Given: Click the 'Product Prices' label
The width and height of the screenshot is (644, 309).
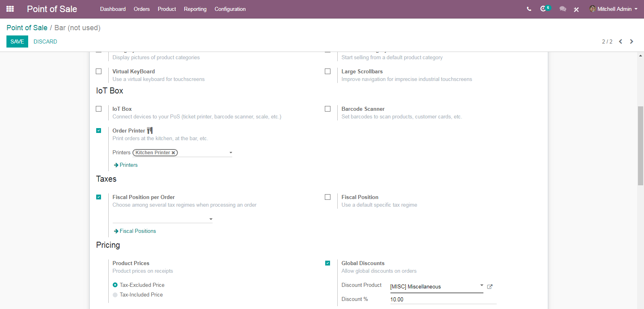Looking at the screenshot, I should tap(131, 263).
